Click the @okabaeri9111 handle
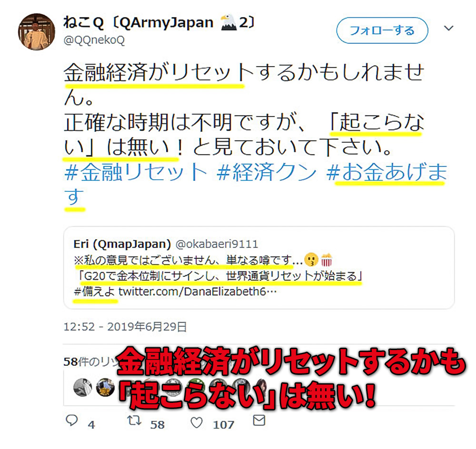Image resolution: width=476 pixels, height=449 pixels. coord(217,244)
